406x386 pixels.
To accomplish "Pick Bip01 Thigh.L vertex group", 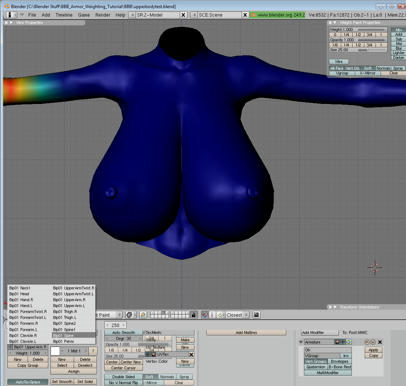I will point(65,318).
